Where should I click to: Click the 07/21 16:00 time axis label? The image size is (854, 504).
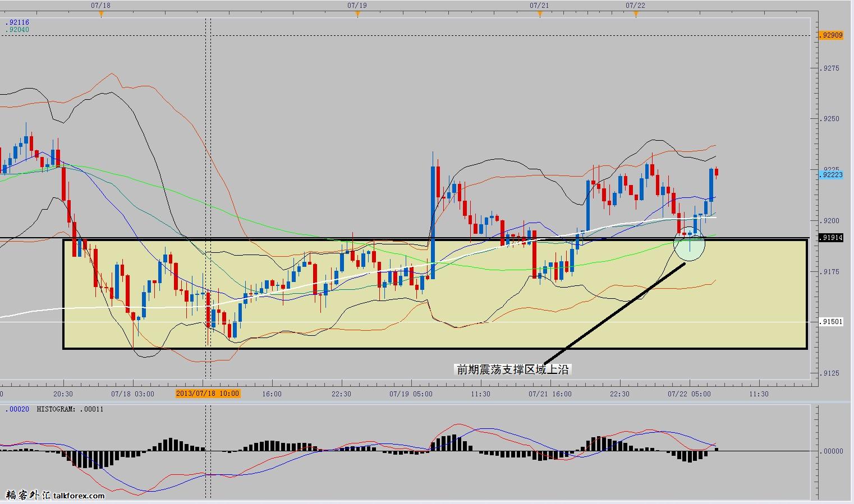[550, 394]
